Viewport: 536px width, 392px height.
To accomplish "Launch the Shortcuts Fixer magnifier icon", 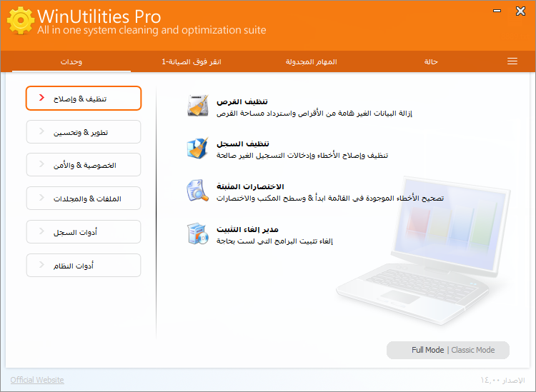I will tap(197, 191).
